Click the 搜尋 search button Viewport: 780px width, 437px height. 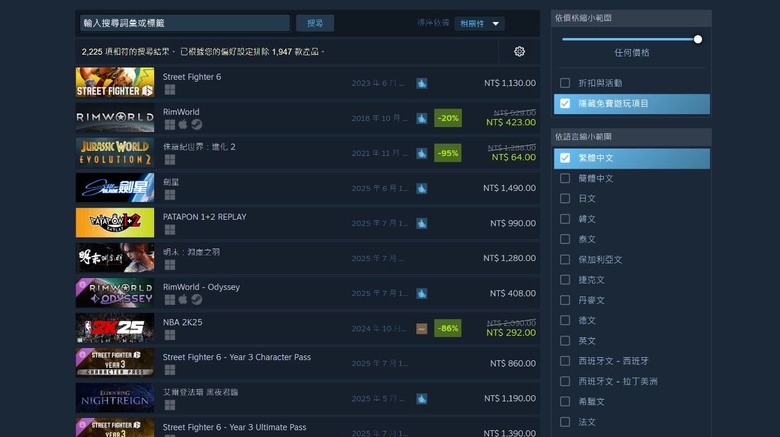point(315,23)
